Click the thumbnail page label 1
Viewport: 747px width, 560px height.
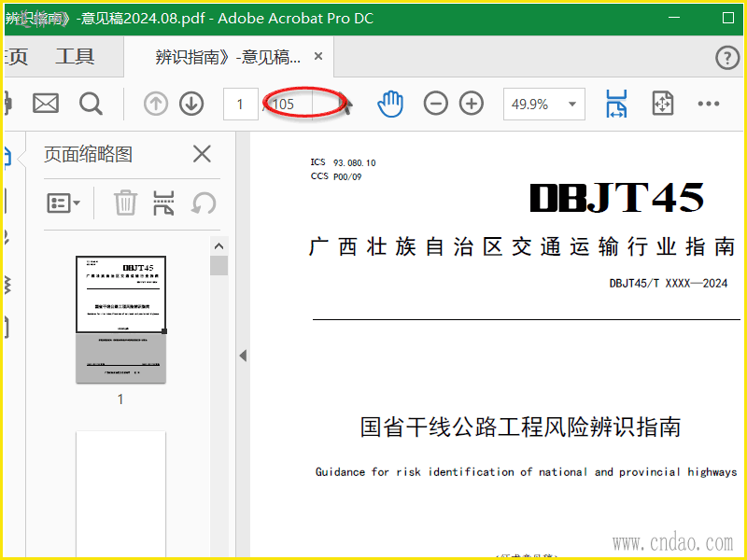pyautogui.click(x=120, y=399)
